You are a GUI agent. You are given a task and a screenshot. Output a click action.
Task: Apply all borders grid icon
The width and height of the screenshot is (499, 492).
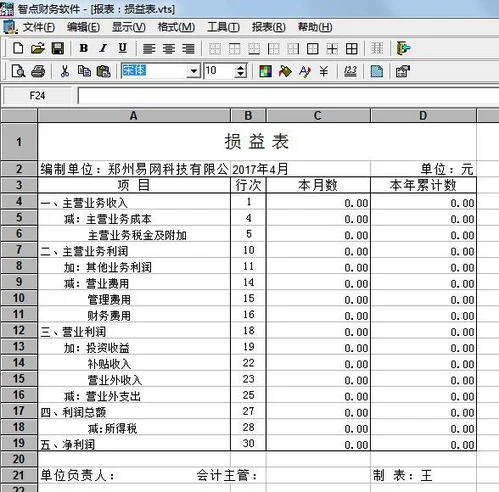click(352, 49)
